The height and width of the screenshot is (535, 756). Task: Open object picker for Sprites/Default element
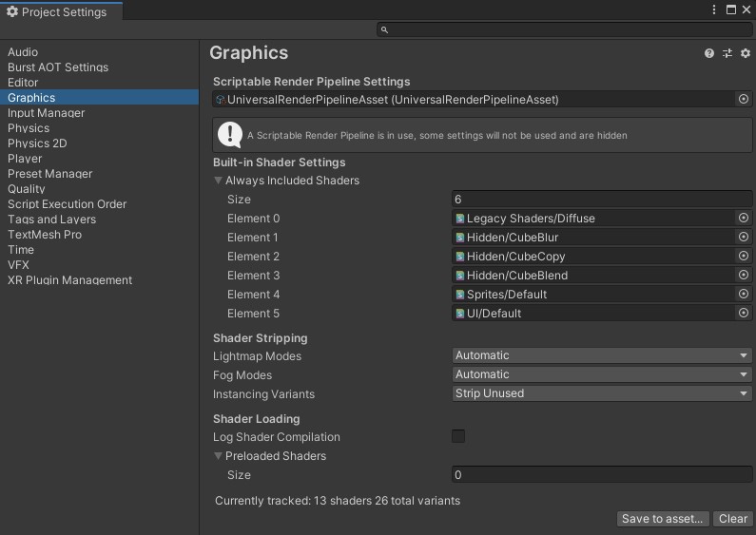(744, 295)
